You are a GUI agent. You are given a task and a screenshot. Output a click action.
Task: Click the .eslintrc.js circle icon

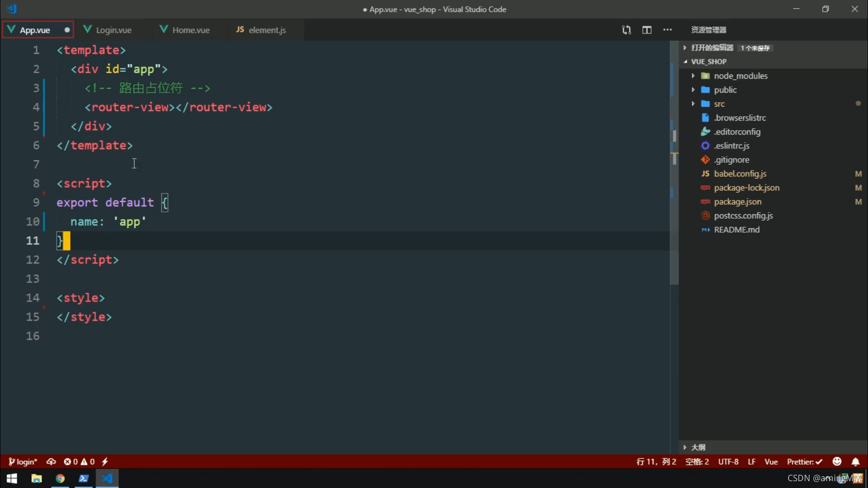(x=705, y=146)
